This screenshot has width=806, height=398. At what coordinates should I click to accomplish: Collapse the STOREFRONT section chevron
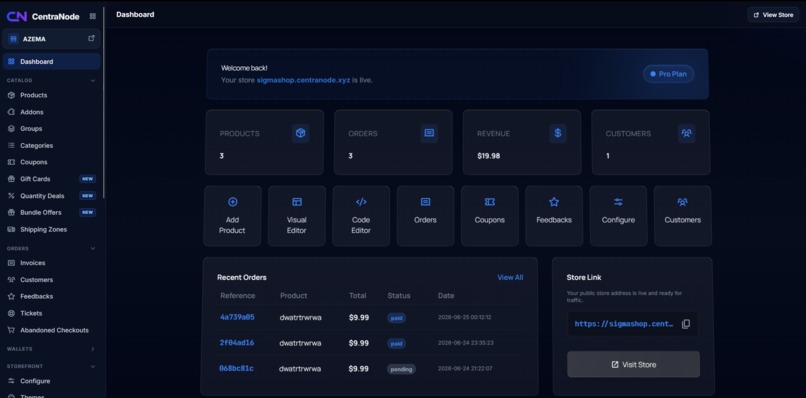coord(93,366)
